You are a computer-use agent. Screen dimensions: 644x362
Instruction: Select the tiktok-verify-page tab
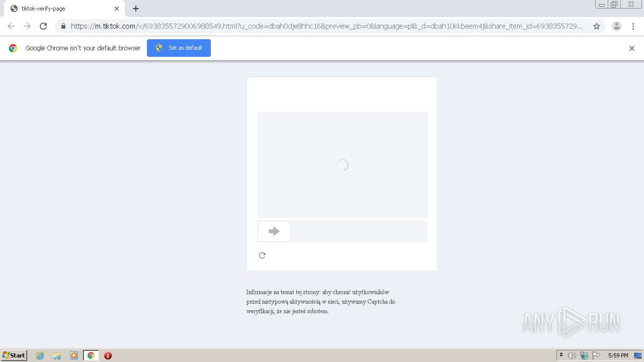pos(63,9)
